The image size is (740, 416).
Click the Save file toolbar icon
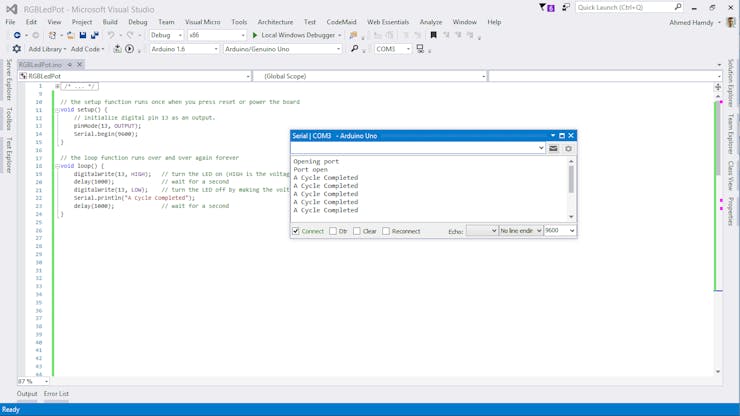coord(83,35)
